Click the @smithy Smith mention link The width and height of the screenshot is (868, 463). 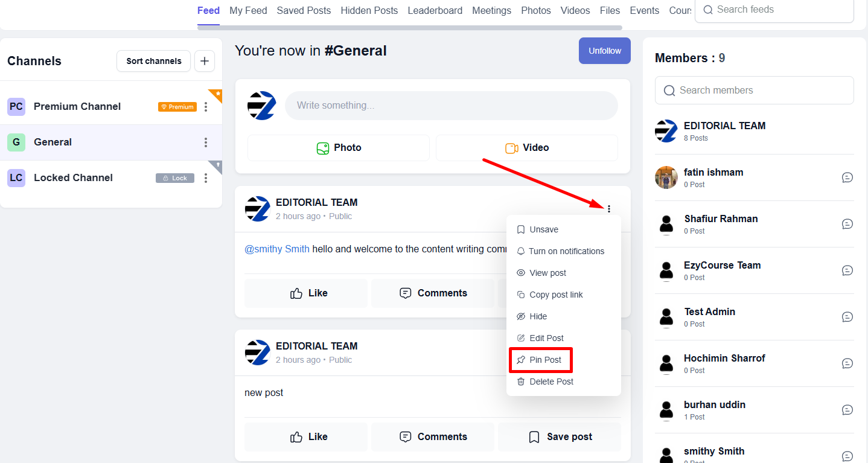click(x=277, y=249)
